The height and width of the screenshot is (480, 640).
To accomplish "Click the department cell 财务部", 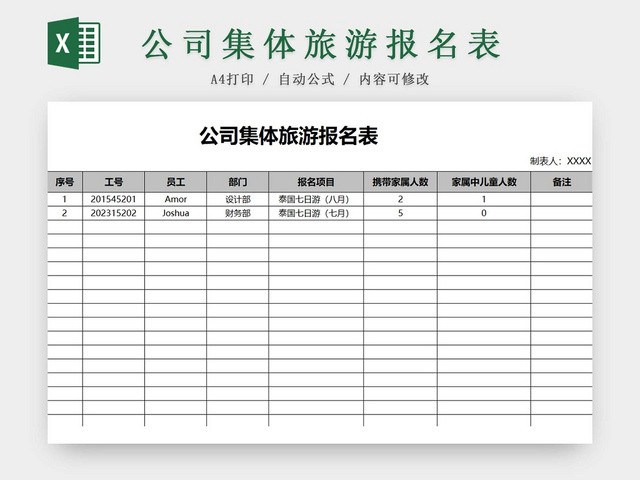I will pyautogui.click(x=238, y=213).
